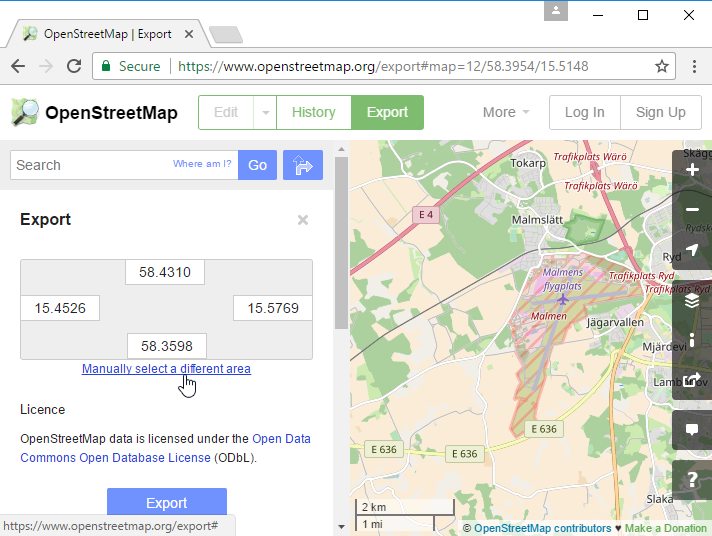Edit the south latitude 58.3598 field
Screen dimensions: 712x536
click(167, 346)
